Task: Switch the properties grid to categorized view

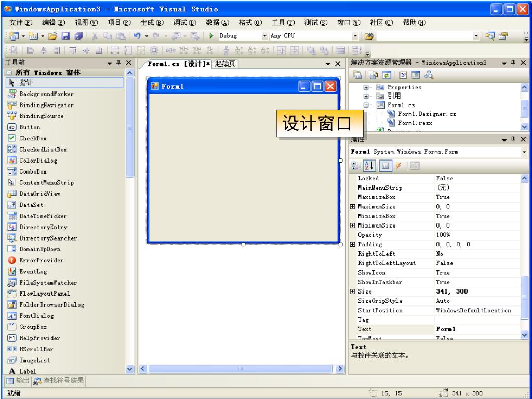Action: (x=356, y=166)
